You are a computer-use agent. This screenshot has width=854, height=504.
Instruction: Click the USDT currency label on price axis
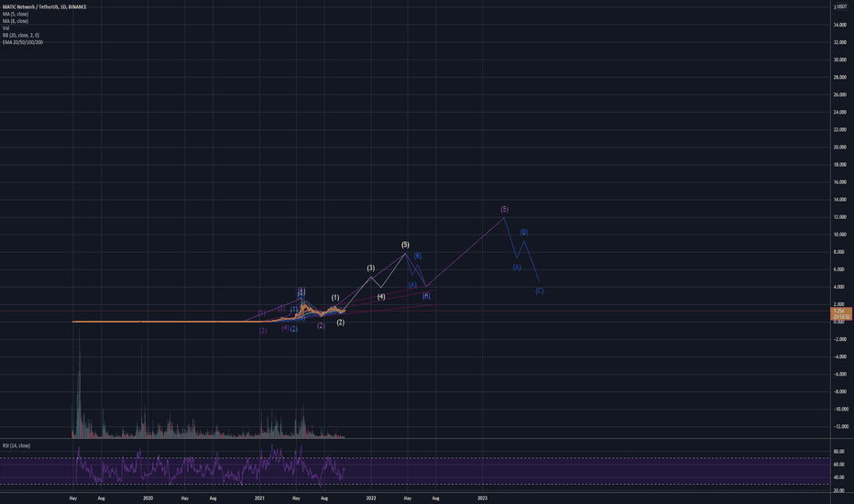pos(841,6)
